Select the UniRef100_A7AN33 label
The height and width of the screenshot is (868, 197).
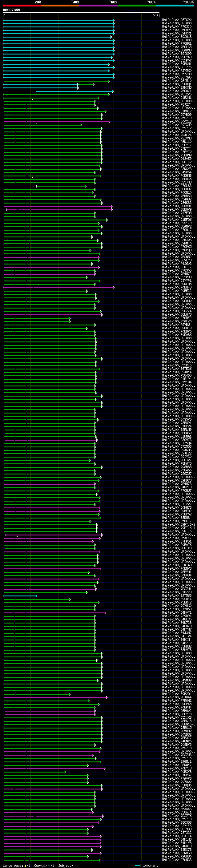point(177,860)
